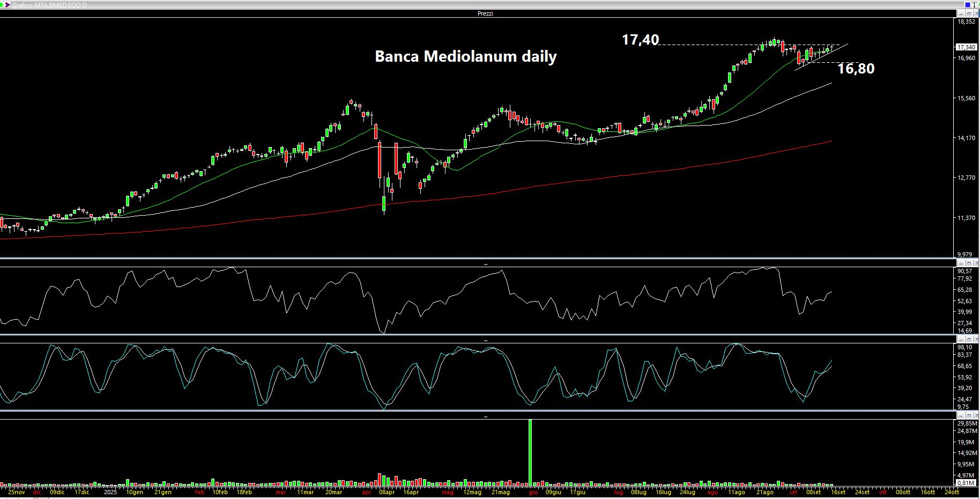
Task: Click the 17giu date on time axis
Action: [x=577, y=492]
